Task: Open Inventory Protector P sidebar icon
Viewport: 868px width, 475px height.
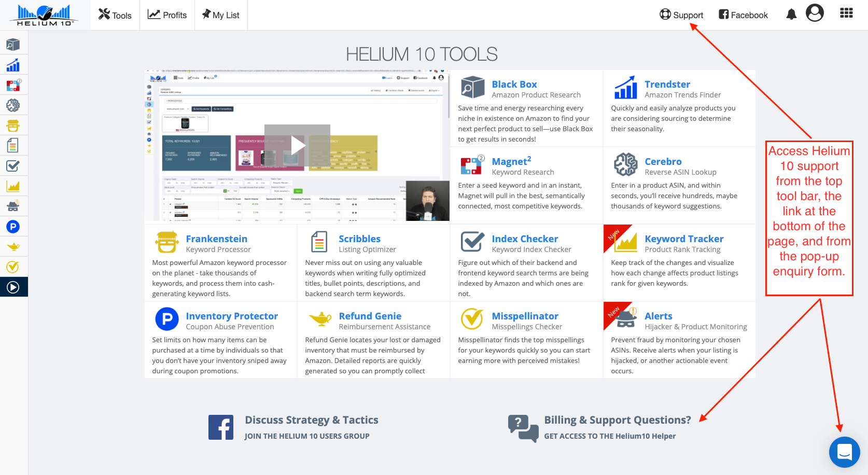Action: point(13,227)
